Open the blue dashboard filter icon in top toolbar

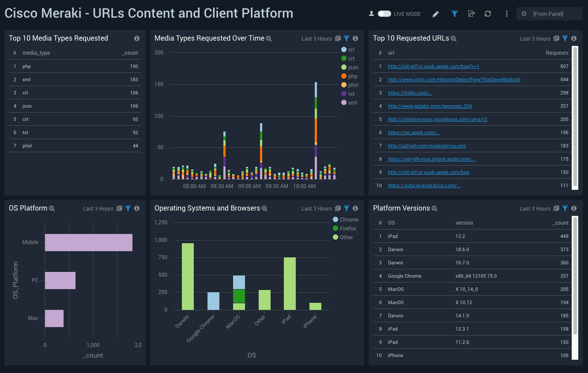coord(454,14)
